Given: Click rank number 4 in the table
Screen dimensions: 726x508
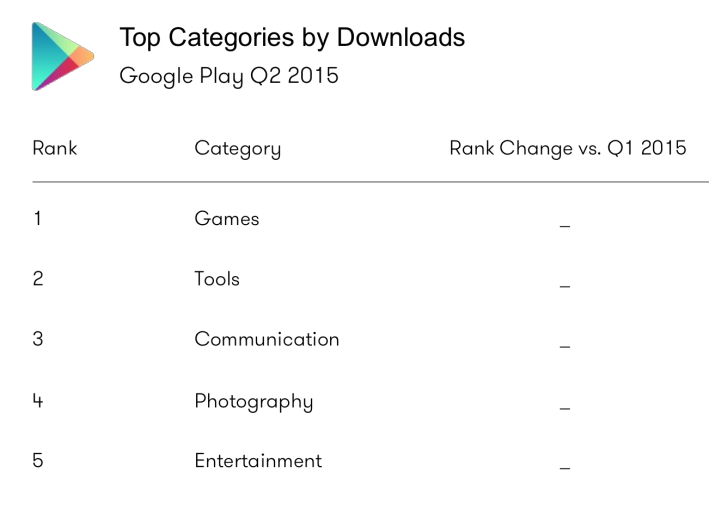Looking at the screenshot, I should click(x=38, y=401).
